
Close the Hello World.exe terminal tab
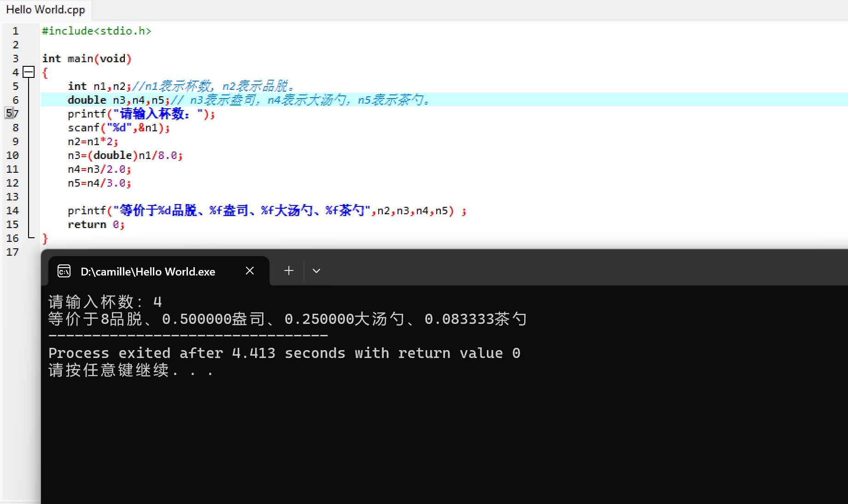tap(250, 271)
